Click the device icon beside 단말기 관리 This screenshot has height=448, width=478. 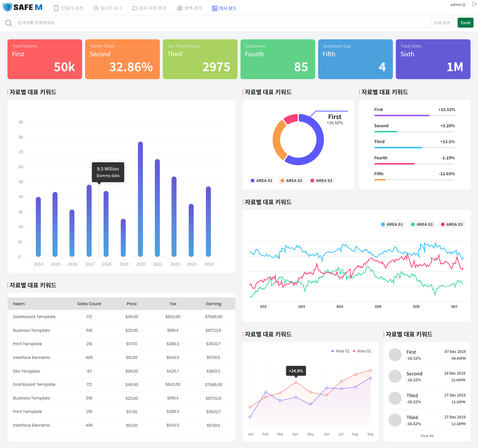click(x=56, y=8)
